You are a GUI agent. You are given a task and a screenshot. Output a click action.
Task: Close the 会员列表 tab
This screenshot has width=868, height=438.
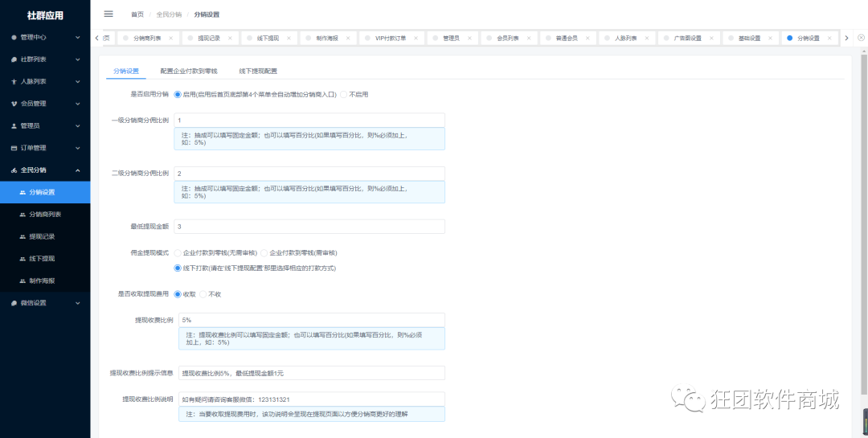pyautogui.click(x=529, y=39)
